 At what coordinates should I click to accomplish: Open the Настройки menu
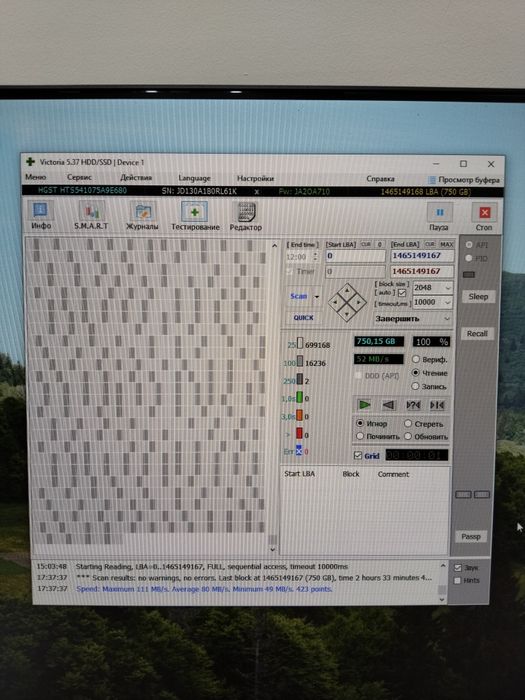click(255, 178)
